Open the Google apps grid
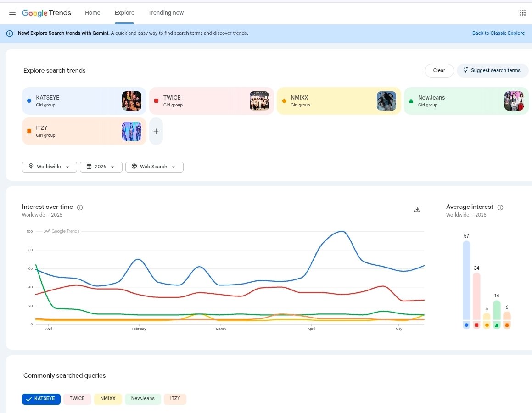 (x=522, y=13)
